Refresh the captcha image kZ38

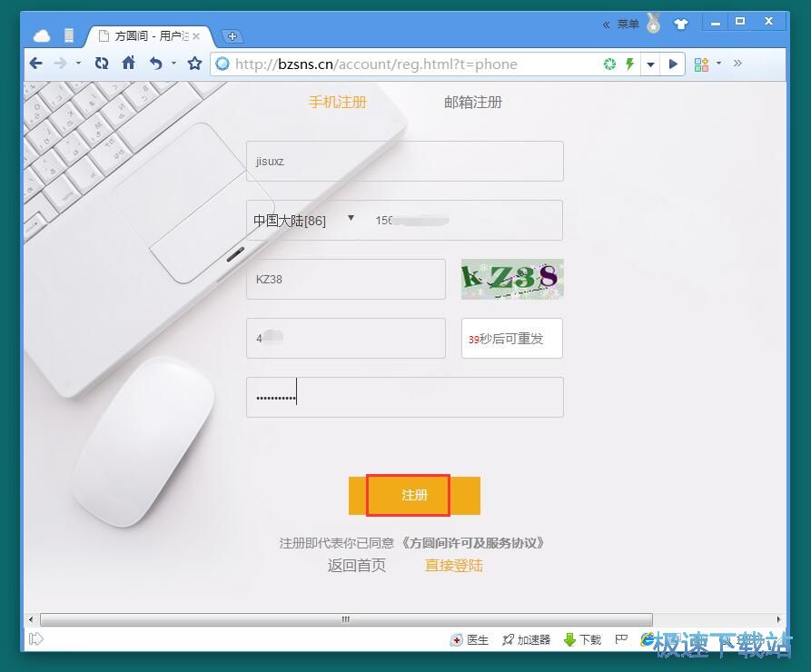[x=511, y=279]
